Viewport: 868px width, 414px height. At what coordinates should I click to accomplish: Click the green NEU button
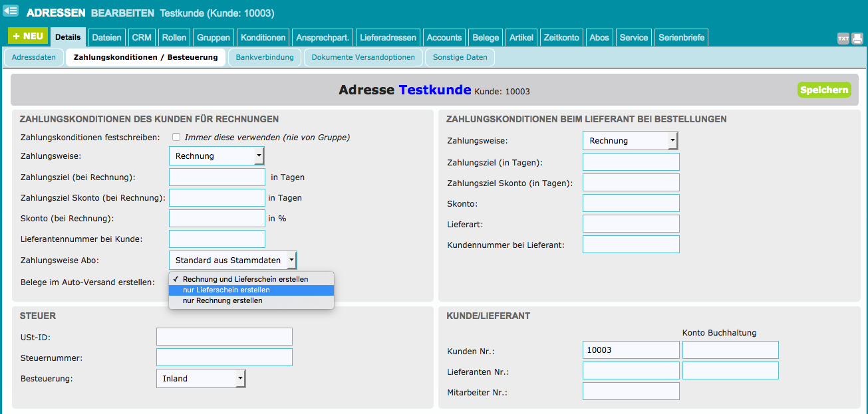coord(28,37)
